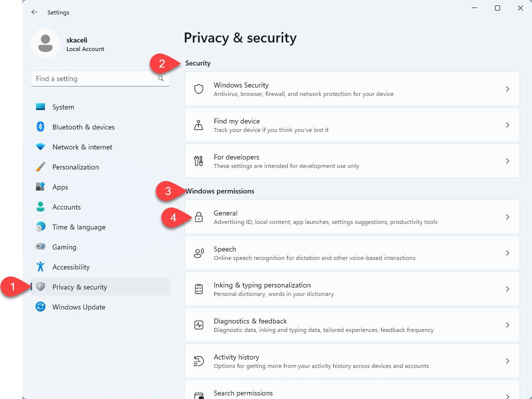Image resolution: width=532 pixels, height=399 pixels.
Task: Click the Windows Update refresh icon
Action: click(x=40, y=306)
